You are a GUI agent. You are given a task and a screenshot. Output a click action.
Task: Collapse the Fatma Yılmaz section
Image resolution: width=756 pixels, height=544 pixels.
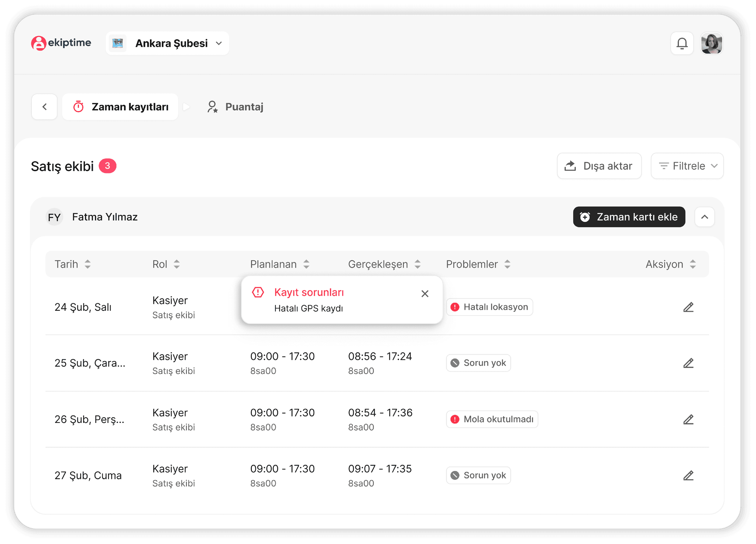click(704, 217)
